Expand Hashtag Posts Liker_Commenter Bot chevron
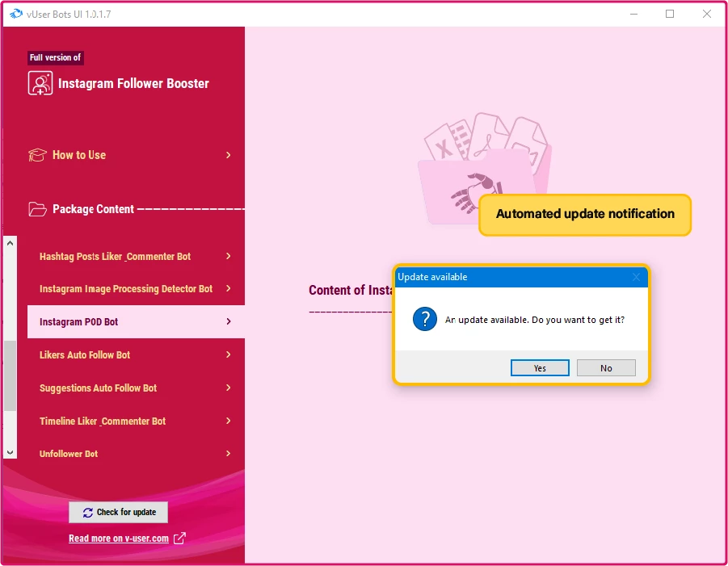Screen dimensions: 728x566 coord(229,256)
